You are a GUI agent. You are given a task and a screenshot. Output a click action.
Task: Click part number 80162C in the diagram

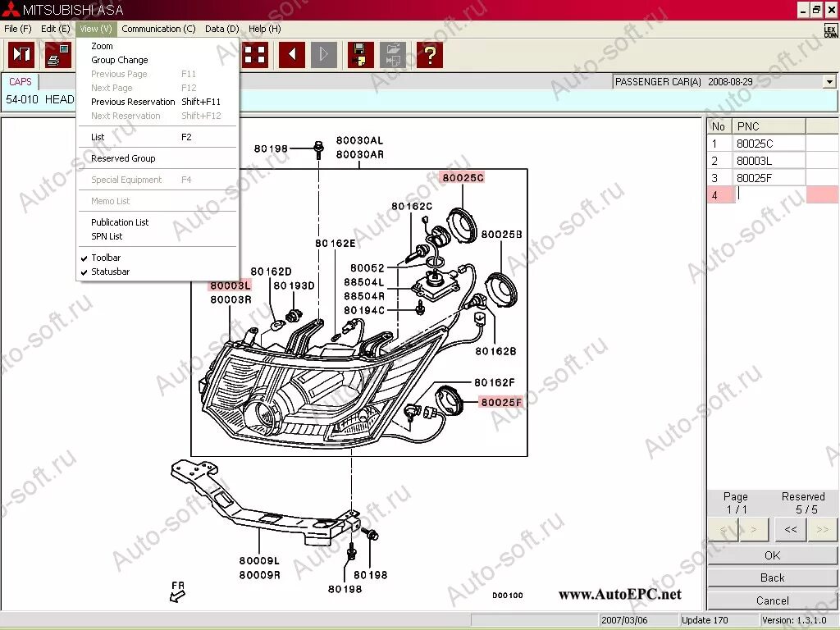[412, 206]
